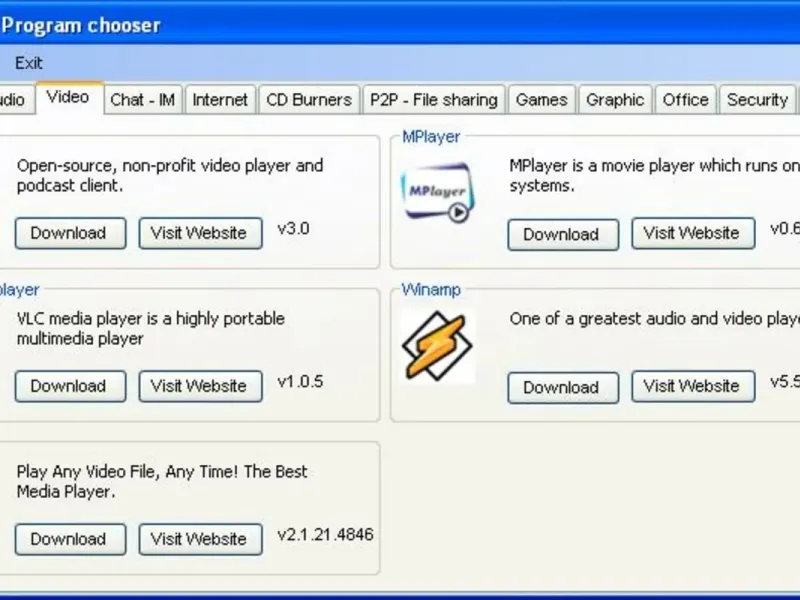Download the v2.1.21.4846 media player
Image resolution: width=800 pixels, height=600 pixels.
[x=70, y=539]
